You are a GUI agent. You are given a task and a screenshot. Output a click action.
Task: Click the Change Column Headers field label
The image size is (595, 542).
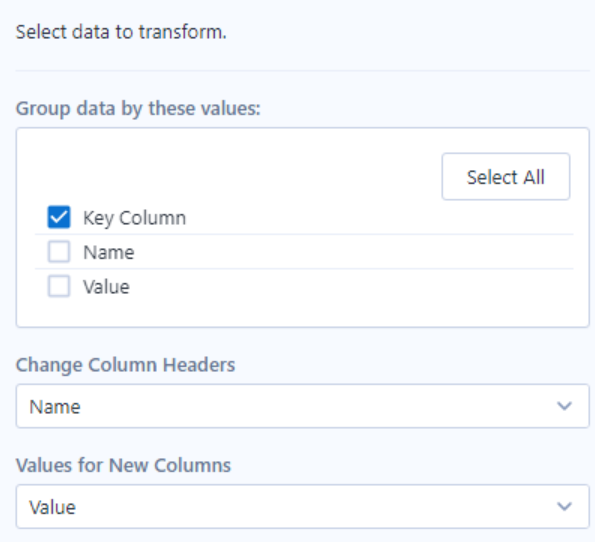[x=125, y=365]
